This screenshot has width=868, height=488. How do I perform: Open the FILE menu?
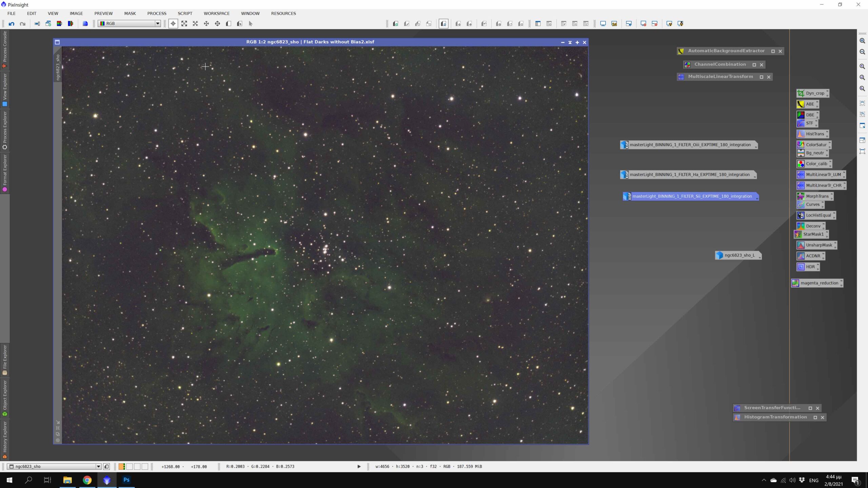pyautogui.click(x=12, y=14)
